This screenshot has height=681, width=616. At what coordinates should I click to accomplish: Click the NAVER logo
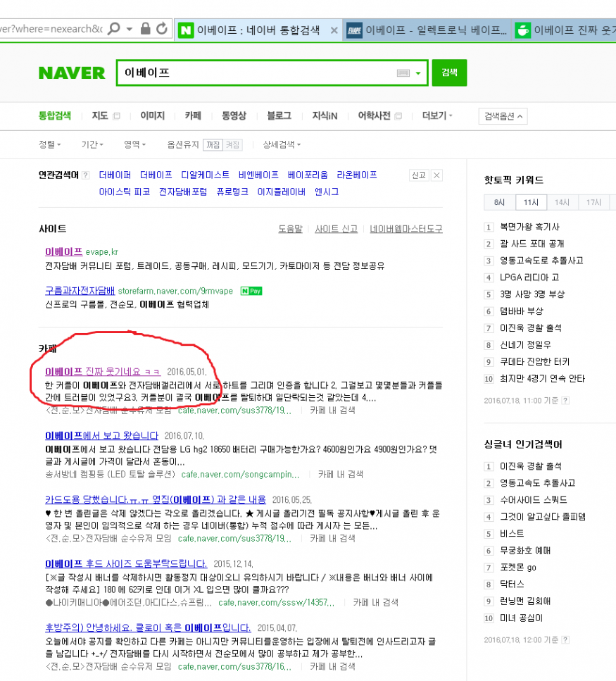72,73
